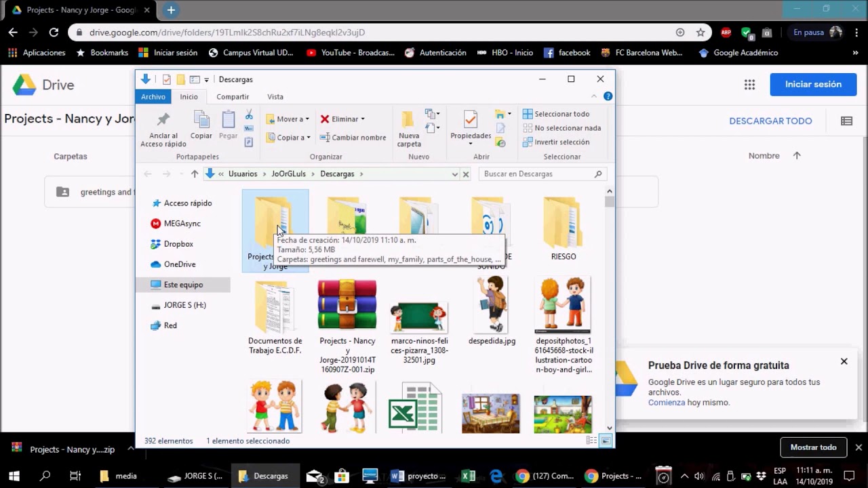Click Cambiar nombre in Organizar

(x=353, y=138)
